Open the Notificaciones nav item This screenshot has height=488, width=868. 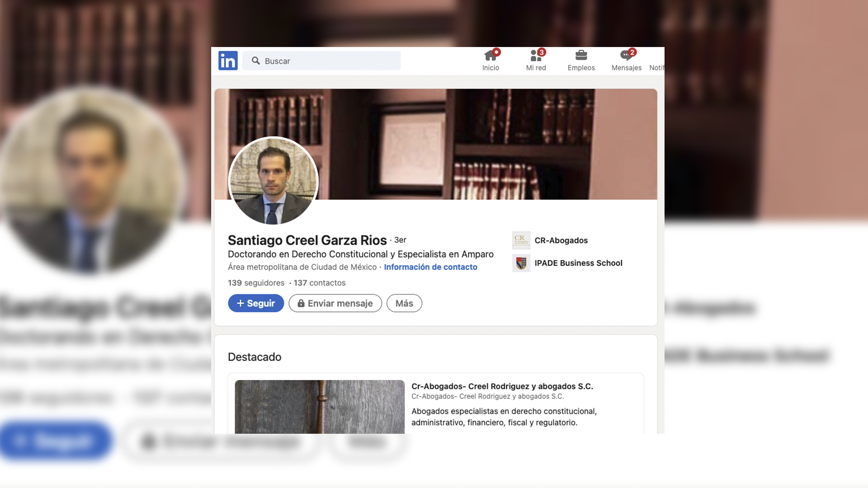click(657, 67)
